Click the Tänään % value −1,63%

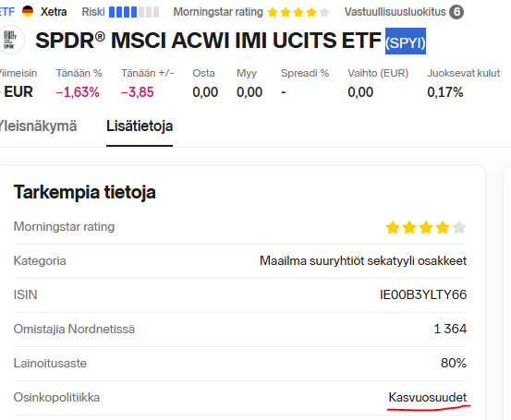point(78,92)
